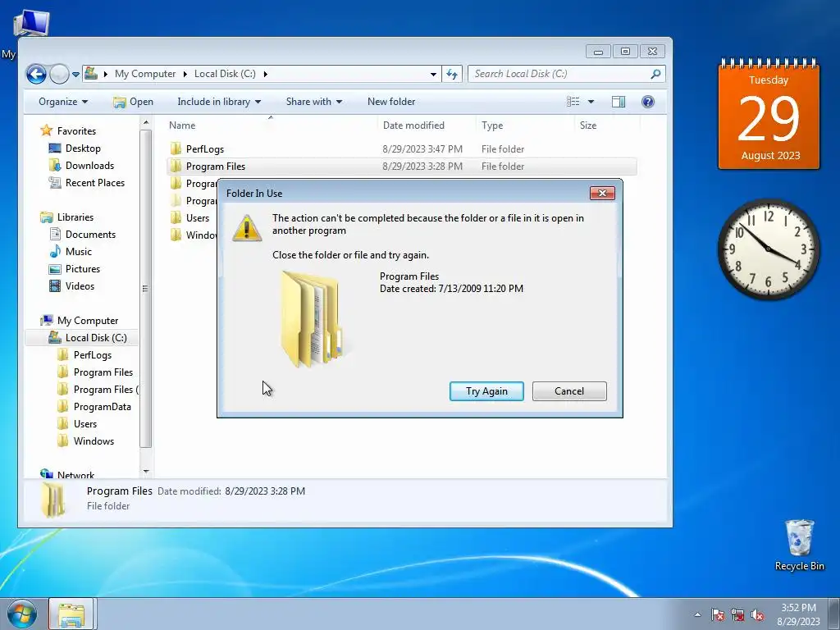
Task: Cancel the Folder In Use dialog
Action: coord(569,391)
